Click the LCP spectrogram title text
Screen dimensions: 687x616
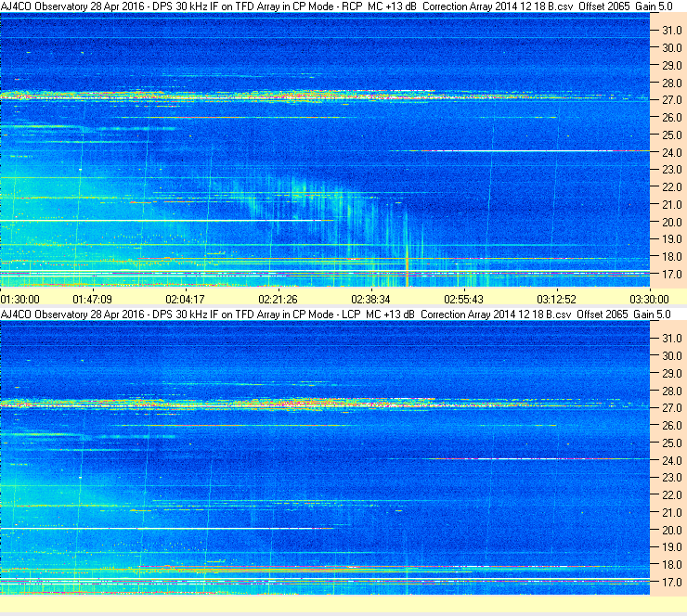point(336,314)
